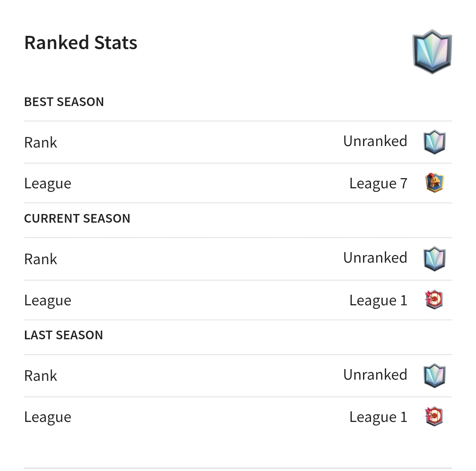Click the large Ranked Stats shield badge
The image size is (476, 471).
click(432, 51)
